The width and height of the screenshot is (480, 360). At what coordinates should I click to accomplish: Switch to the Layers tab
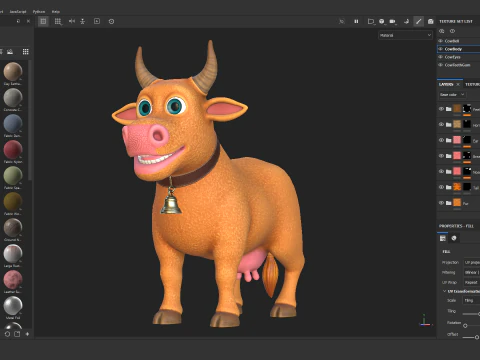pos(446,84)
